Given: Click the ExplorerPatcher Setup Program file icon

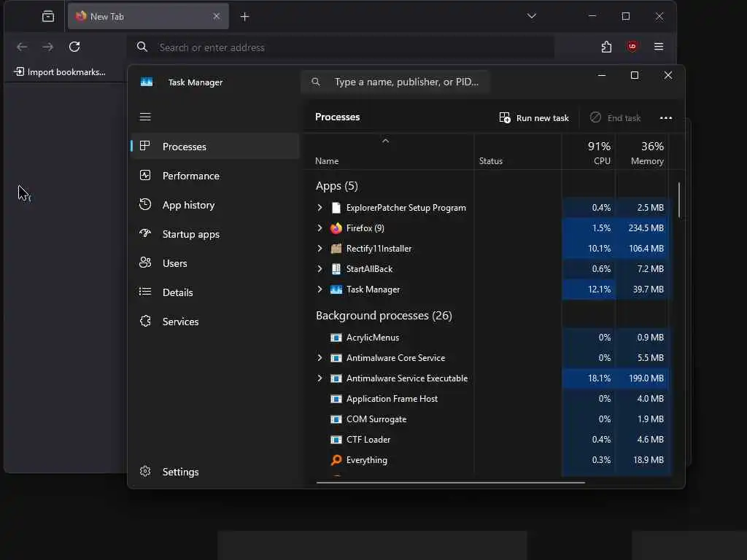Looking at the screenshot, I should click(336, 208).
